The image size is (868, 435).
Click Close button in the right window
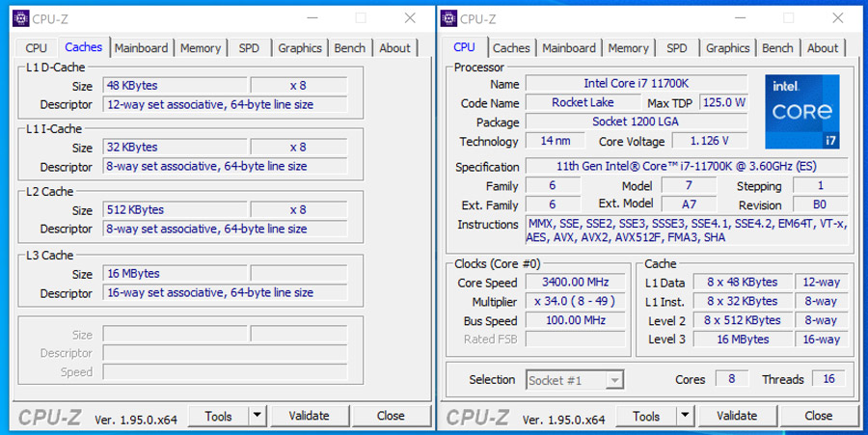(x=819, y=416)
